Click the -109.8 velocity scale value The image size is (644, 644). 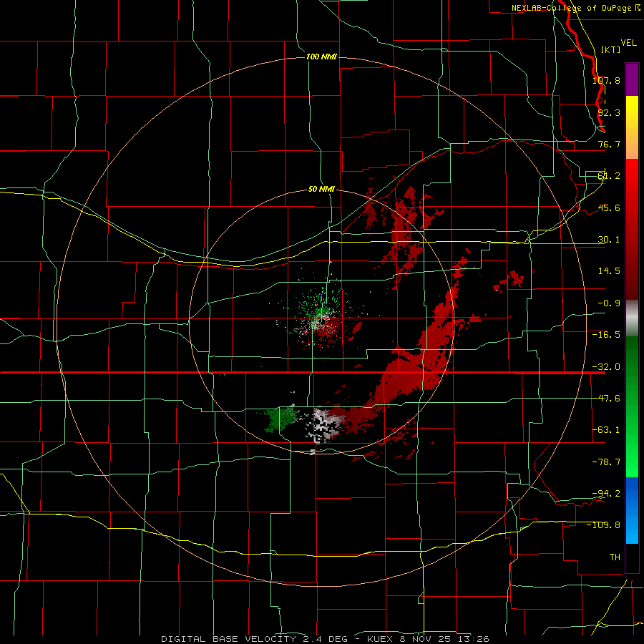point(604,525)
